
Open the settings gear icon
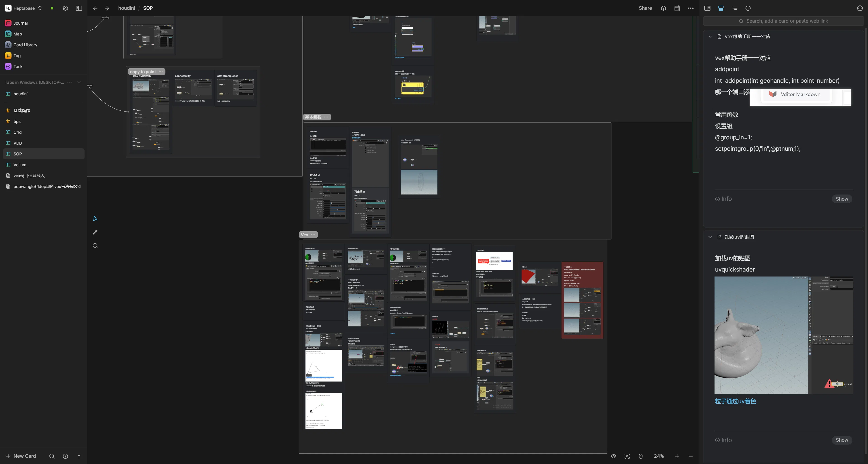tap(65, 8)
